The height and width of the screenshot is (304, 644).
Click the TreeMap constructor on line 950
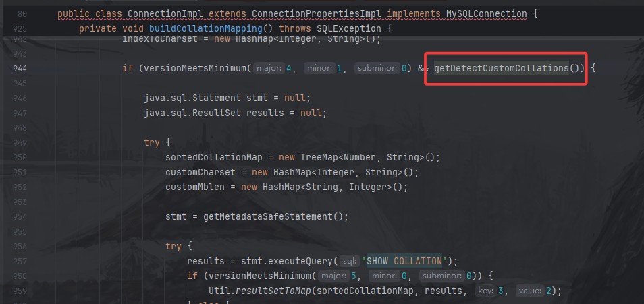313,158
